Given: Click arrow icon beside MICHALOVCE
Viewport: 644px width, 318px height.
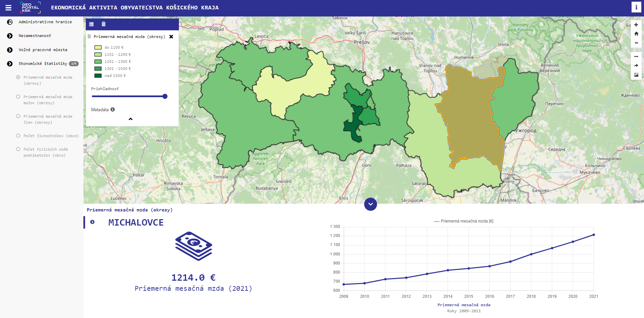Looking at the screenshot, I should (92, 222).
